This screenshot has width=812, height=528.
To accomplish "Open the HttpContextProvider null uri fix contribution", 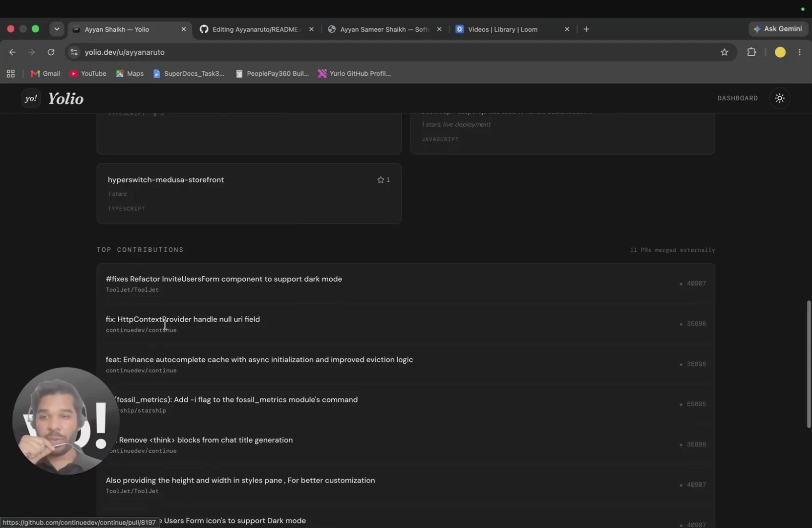I will tap(406, 324).
